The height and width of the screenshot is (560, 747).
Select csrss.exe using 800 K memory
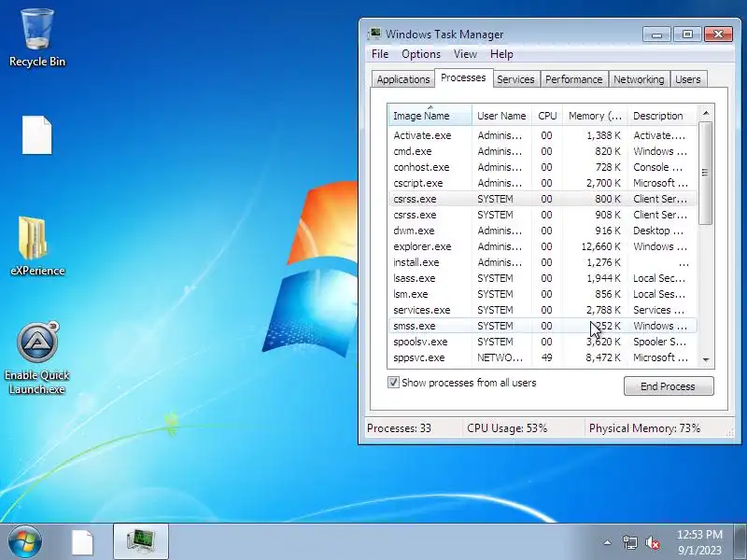[543, 199]
